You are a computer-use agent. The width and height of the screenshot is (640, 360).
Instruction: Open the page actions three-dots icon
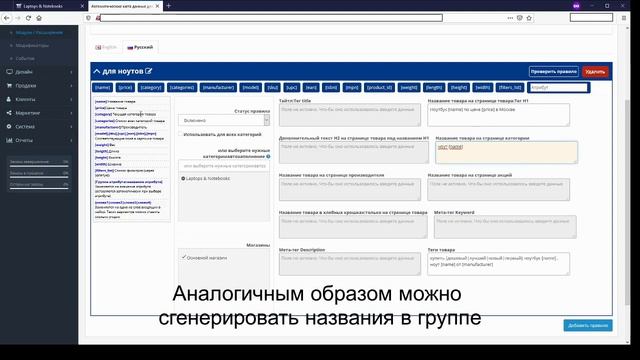[510, 18]
